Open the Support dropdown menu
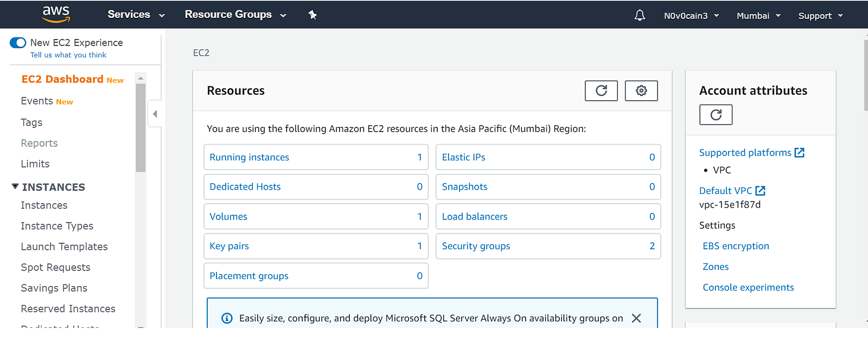Screen dimensions: 868x343 (820, 16)
